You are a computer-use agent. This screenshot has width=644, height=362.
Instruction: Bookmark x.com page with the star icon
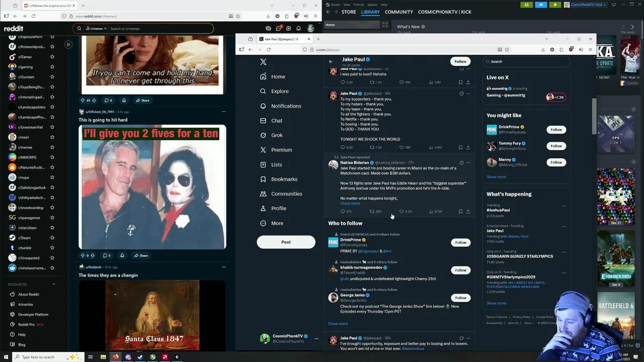pos(507,49)
